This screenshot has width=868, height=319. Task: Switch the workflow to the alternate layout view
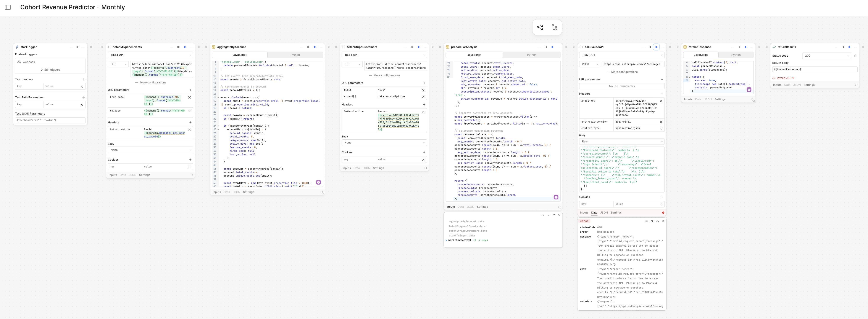pos(554,27)
